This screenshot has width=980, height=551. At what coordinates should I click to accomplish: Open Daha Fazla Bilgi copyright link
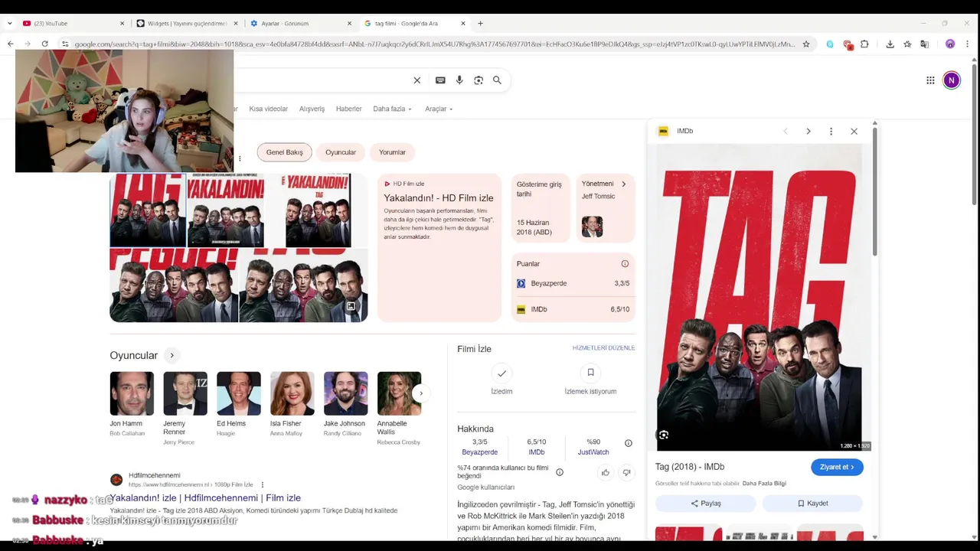pyautogui.click(x=764, y=484)
